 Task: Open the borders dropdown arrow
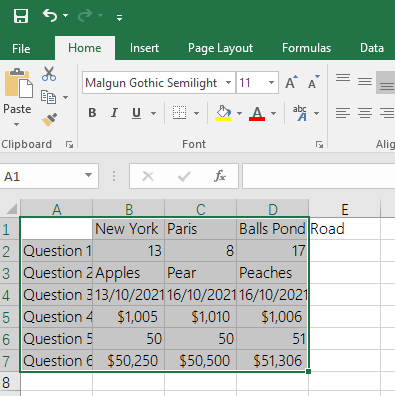(197, 113)
